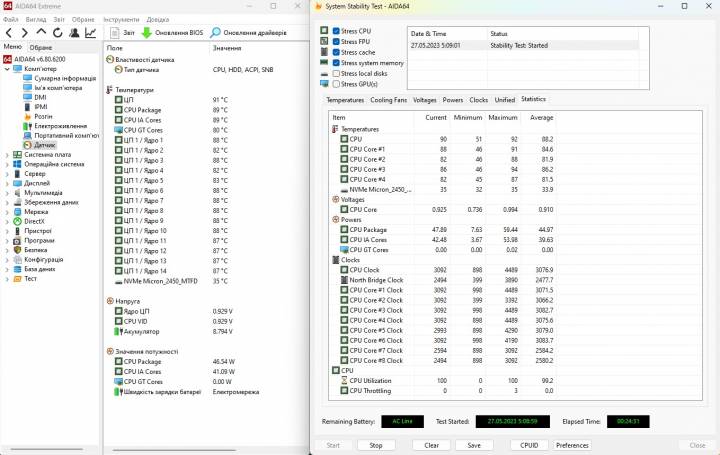Screen dimensions: 720x455
Task: Open the Файл menu
Action: coord(11,19)
